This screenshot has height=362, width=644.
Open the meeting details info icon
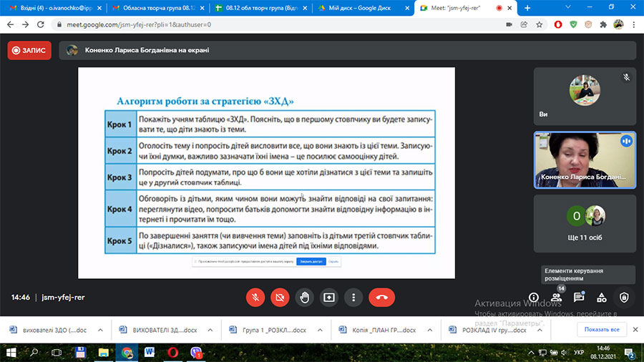pos(534,298)
